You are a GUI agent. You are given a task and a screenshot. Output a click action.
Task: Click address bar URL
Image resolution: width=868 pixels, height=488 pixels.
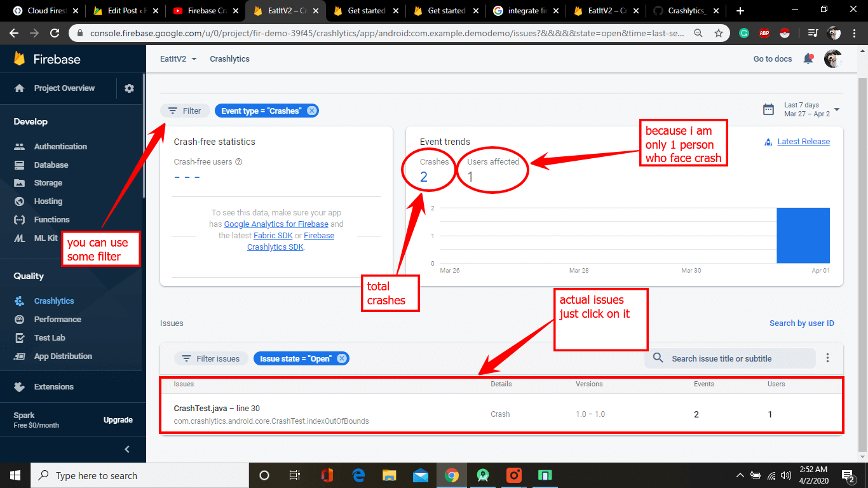click(x=386, y=33)
